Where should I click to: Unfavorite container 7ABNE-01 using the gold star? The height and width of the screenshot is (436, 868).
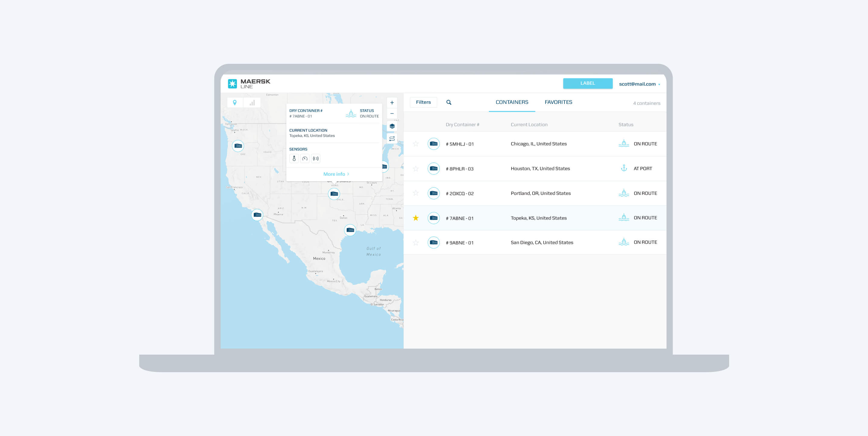click(x=416, y=218)
